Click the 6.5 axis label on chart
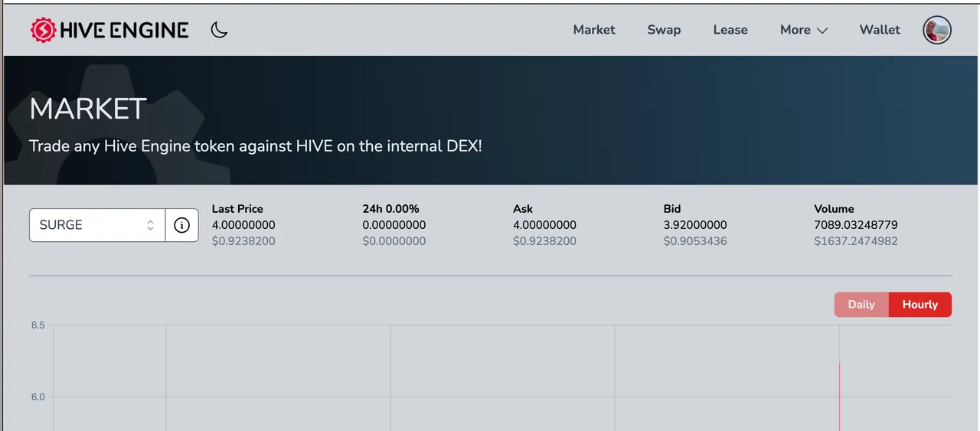Screen dimensions: 980x431 coord(38,325)
